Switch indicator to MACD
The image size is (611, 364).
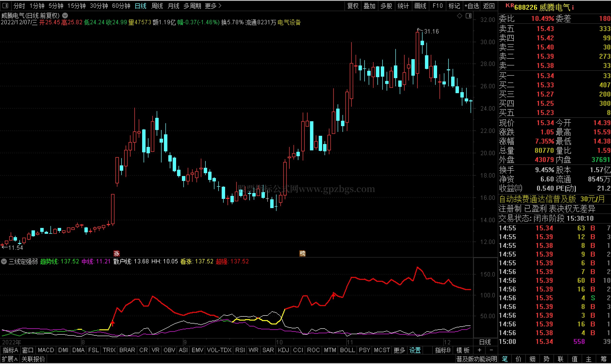pos(46,350)
